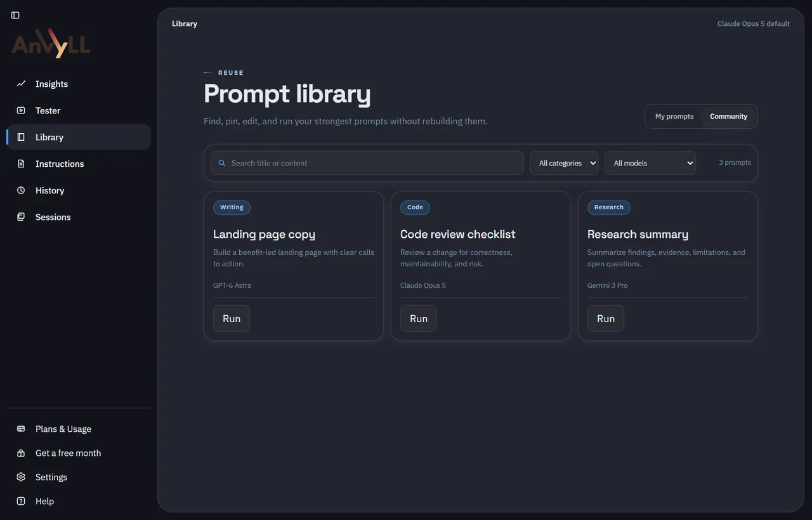Screen dimensions: 812x520
Task: Click the Library breadcrumb in the header
Action: click(185, 23)
